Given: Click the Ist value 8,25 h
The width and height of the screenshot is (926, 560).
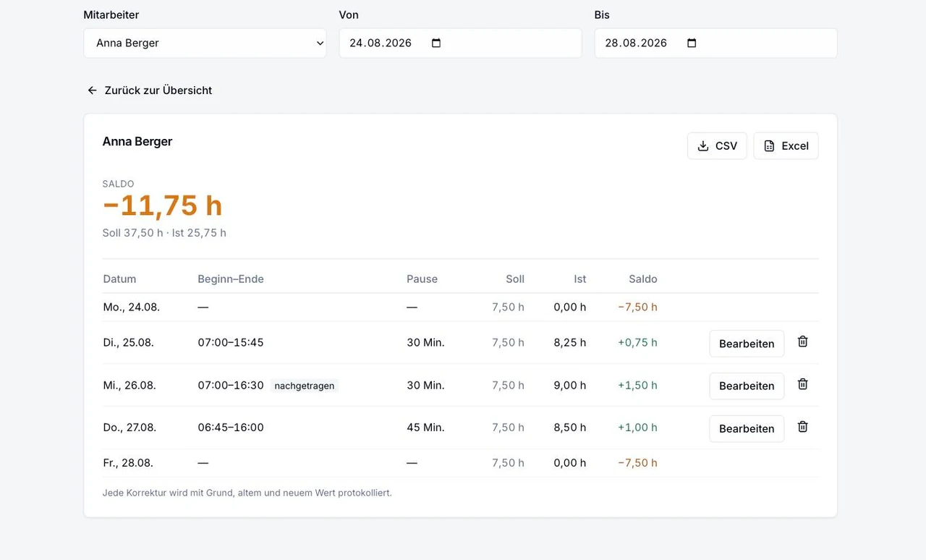Looking at the screenshot, I should 570,342.
